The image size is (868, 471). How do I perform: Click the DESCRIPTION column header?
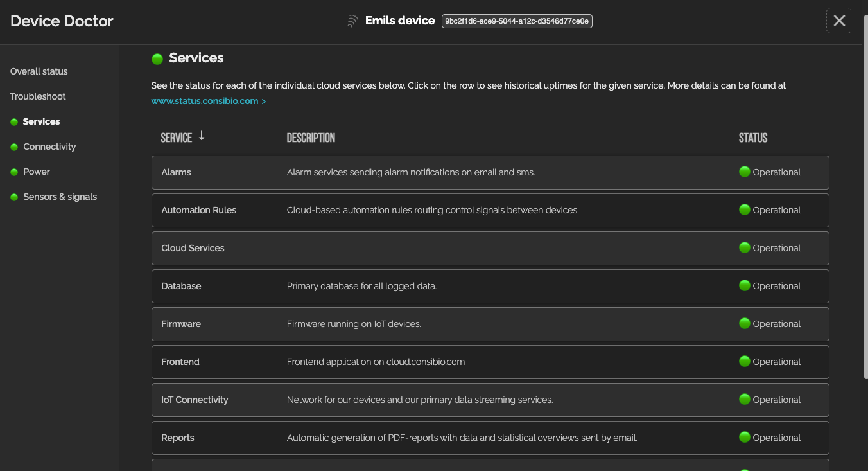(311, 138)
